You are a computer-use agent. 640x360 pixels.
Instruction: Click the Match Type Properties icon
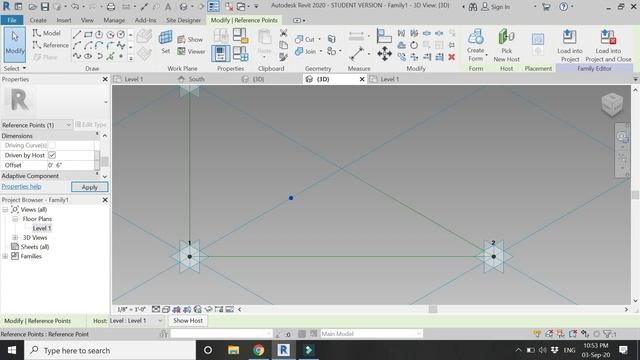click(283, 57)
